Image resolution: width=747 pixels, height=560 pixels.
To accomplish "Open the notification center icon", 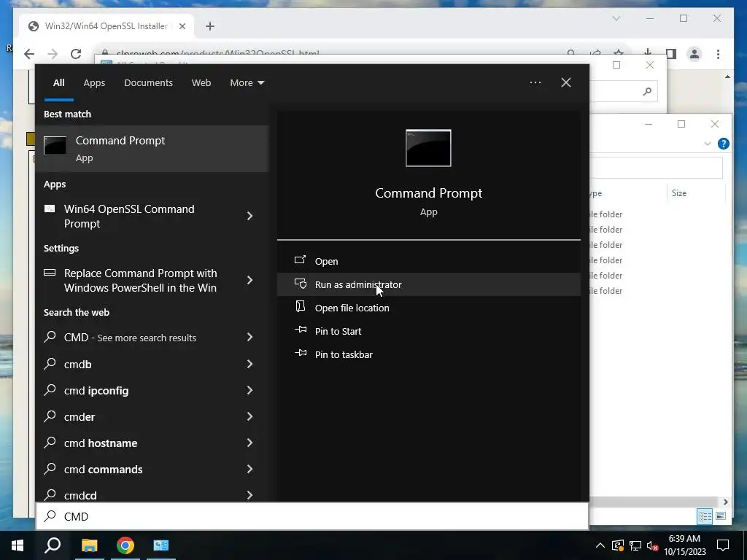I will pos(723,545).
